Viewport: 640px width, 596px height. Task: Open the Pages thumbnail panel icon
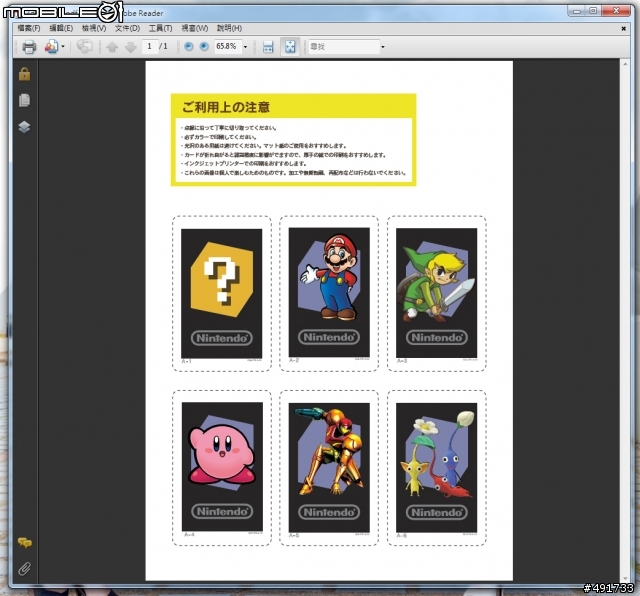pyautogui.click(x=24, y=100)
